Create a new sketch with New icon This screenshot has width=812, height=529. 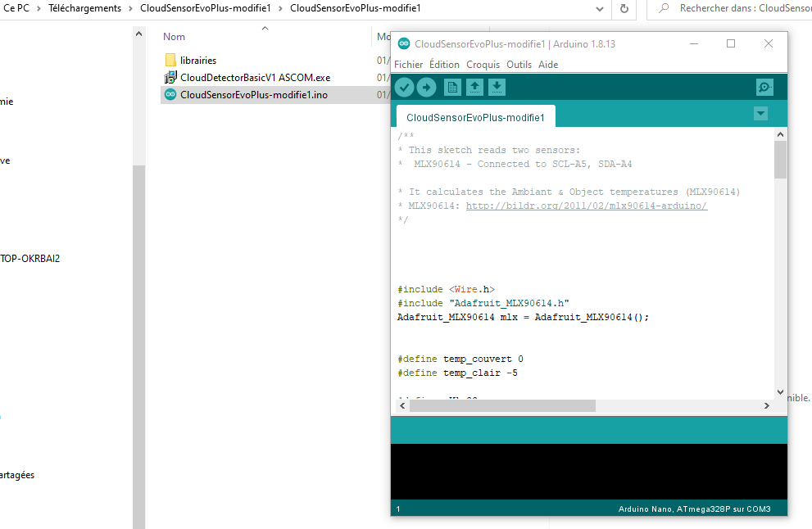tap(452, 88)
